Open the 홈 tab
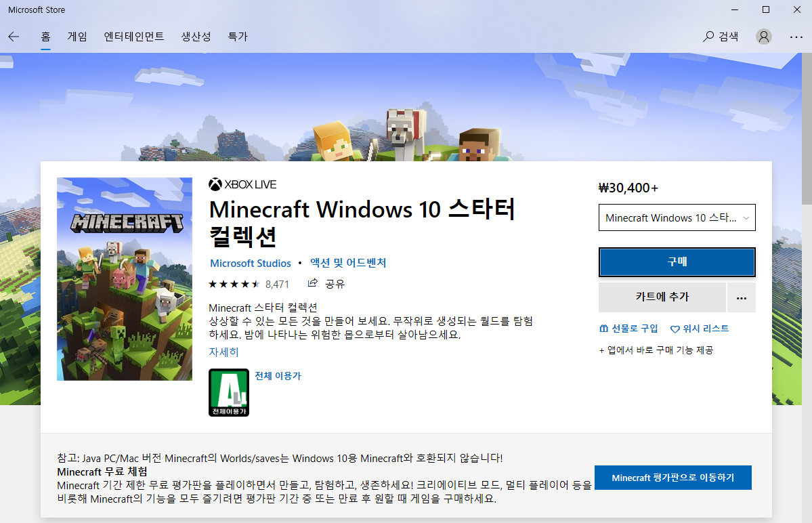 [45, 37]
